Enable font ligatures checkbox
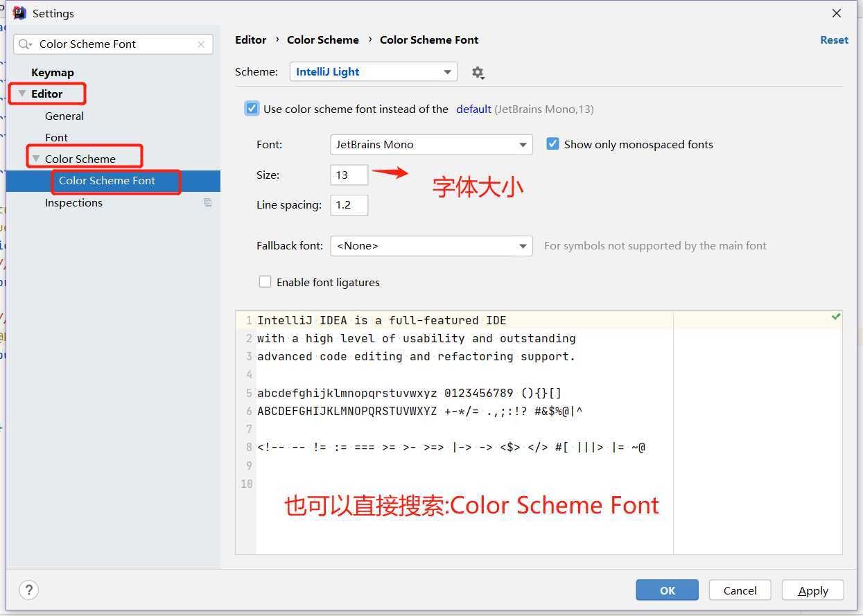The height and width of the screenshot is (616, 863). [265, 282]
